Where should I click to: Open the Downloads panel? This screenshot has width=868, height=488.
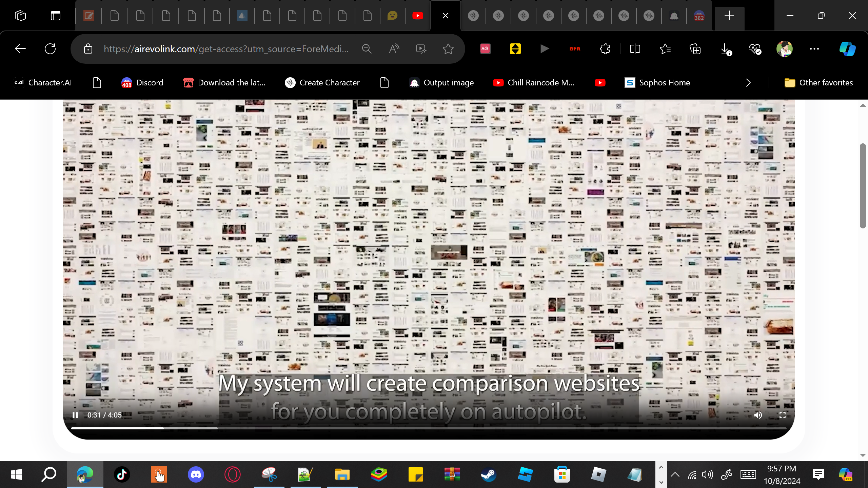(x=725, y=49)
